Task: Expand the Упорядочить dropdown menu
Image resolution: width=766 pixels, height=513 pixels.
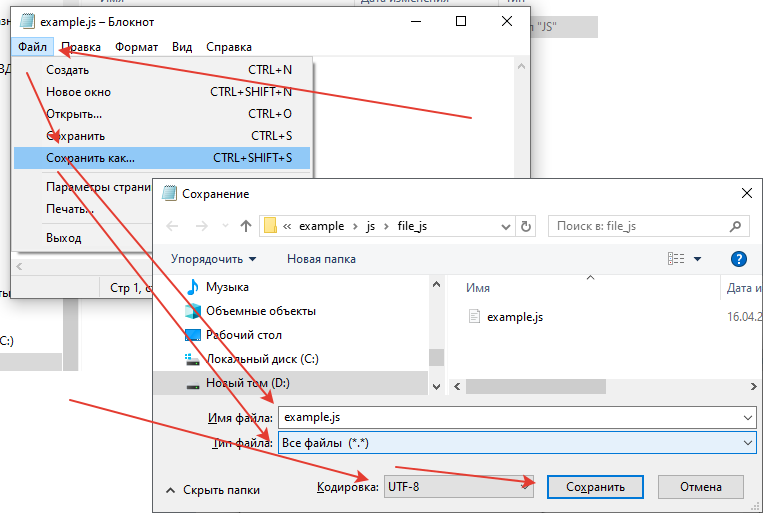Action: point(213,259)
